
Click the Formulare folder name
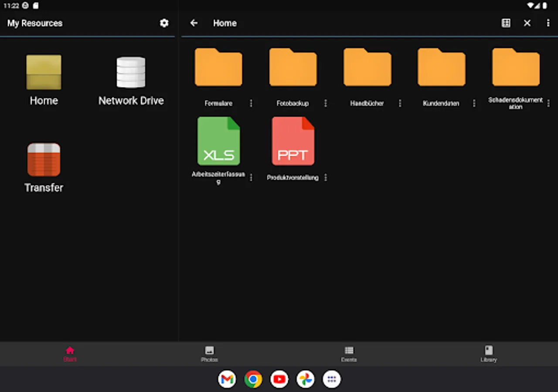[218, 104]
